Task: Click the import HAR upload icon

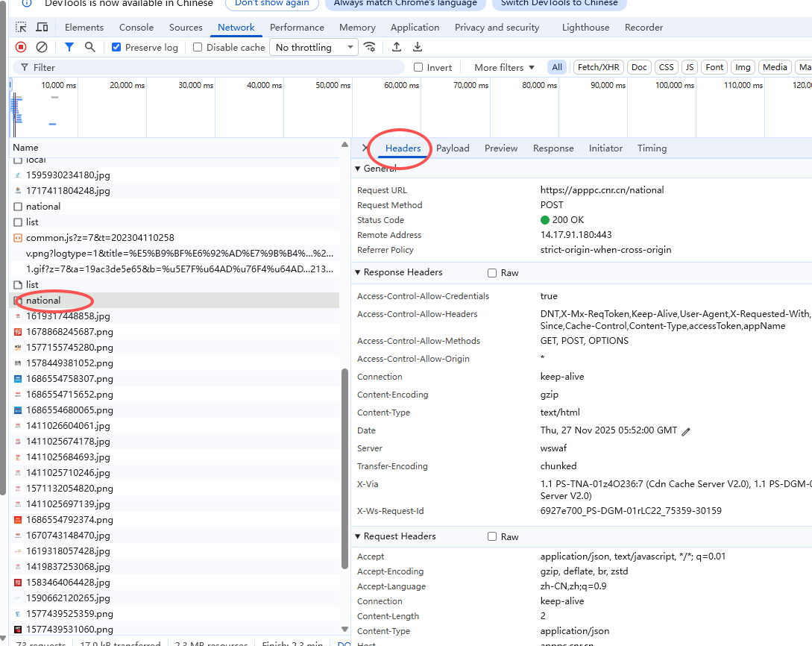Action: click(397, 47)
